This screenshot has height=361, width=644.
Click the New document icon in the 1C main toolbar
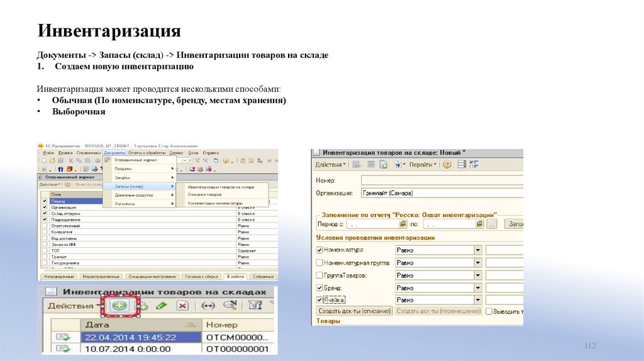(44, 160)
